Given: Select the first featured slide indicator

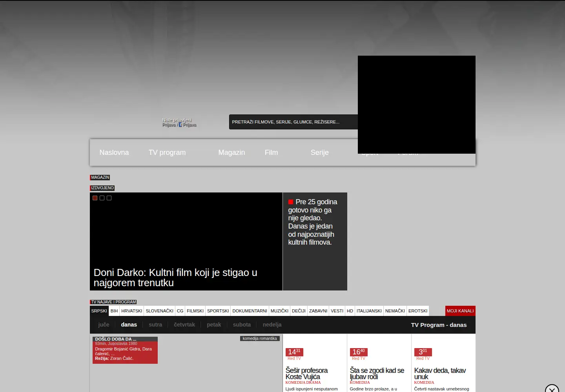Looking at the screenshot, I should click(95, 198).
